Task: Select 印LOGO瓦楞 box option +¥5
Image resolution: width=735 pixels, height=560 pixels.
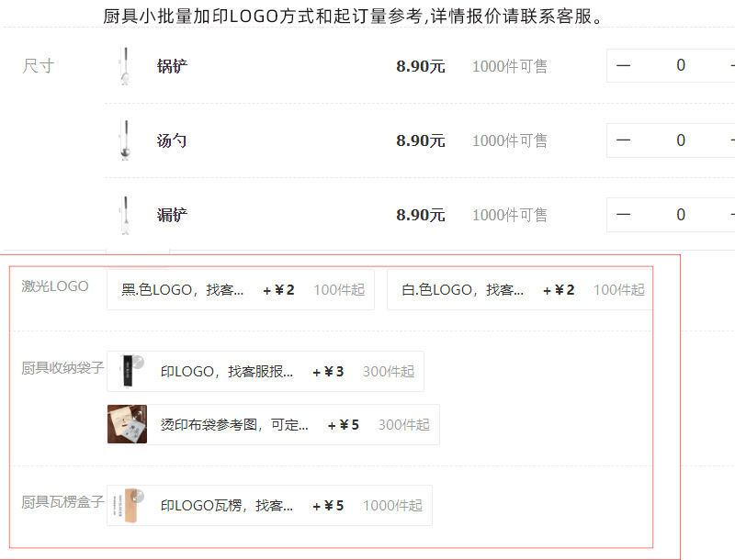Action: click(x=269, y=506)
